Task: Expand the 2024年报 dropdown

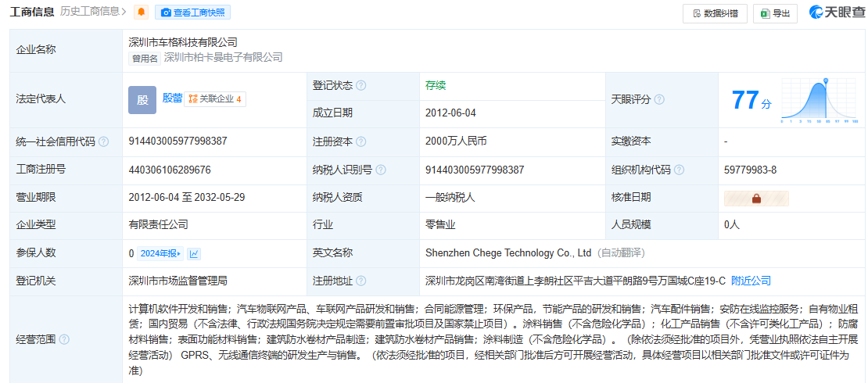Action: click(160, 253)
